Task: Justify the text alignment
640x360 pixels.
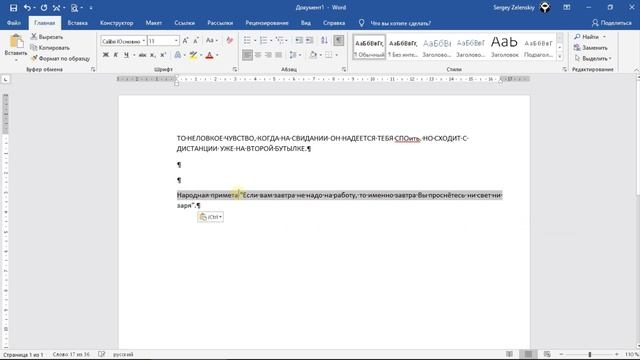Action: click(279, 55)
